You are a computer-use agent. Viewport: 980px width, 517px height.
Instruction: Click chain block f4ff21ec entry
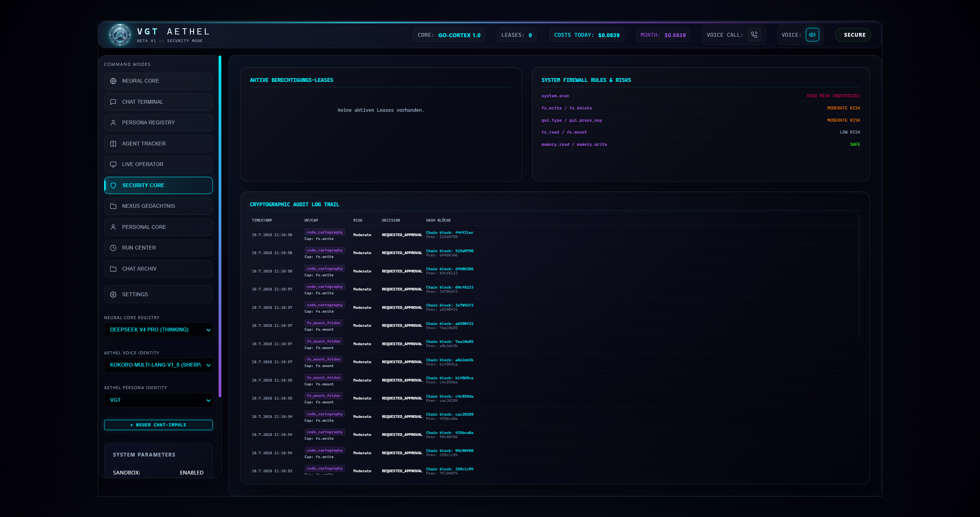pos(450,233)
